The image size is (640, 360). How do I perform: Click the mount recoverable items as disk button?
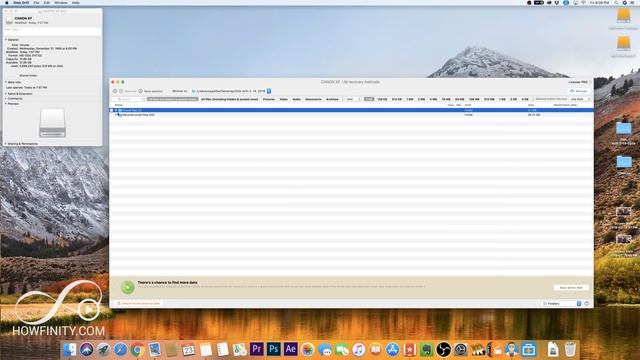point(139,303)
